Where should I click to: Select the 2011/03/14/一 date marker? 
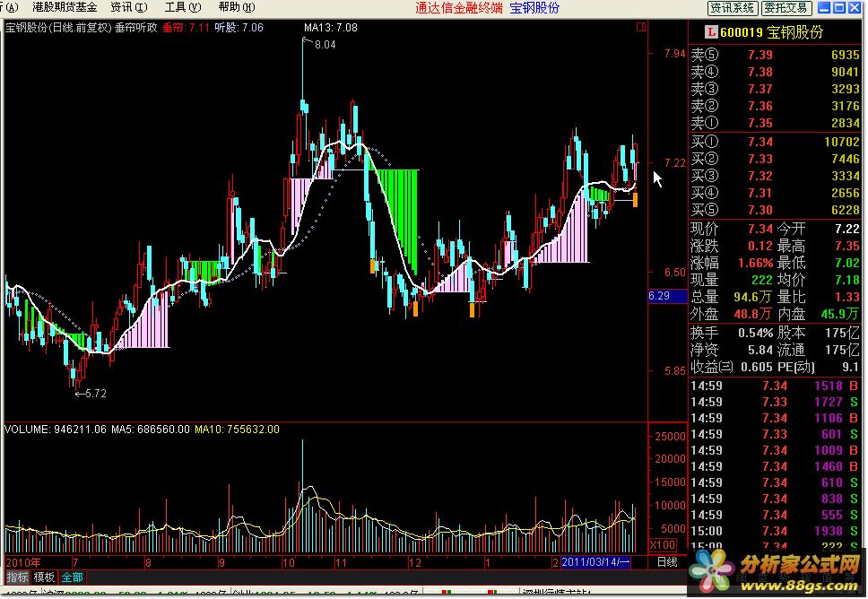(x=595, y=562)
